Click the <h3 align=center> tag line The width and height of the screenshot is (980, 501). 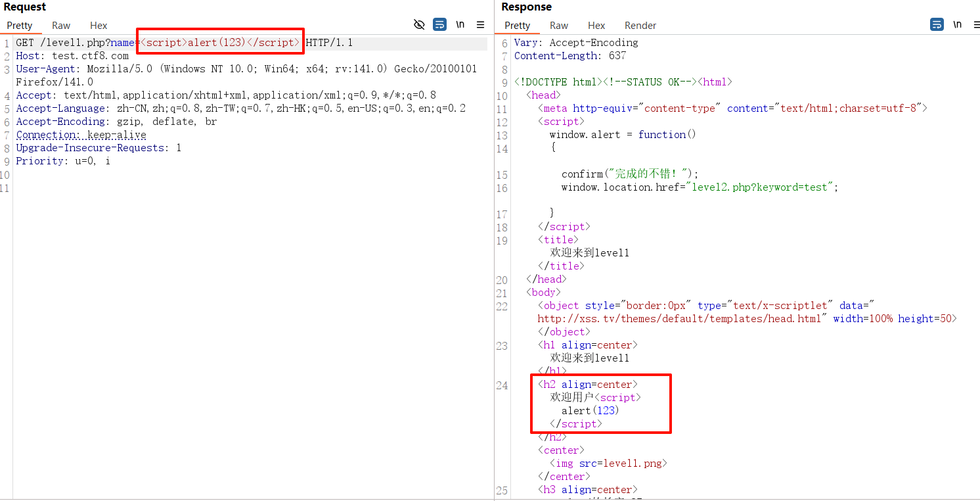pos(587,490)
